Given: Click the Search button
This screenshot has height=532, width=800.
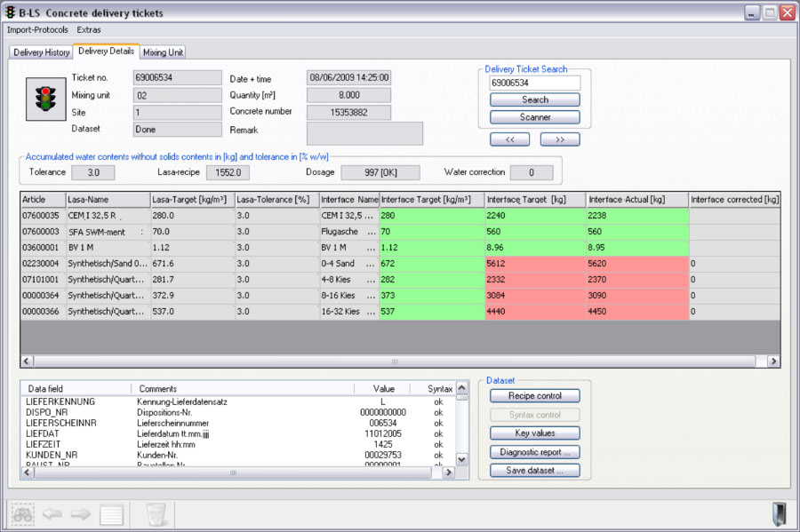Looking at the screenshot, I should click(535, 99).
